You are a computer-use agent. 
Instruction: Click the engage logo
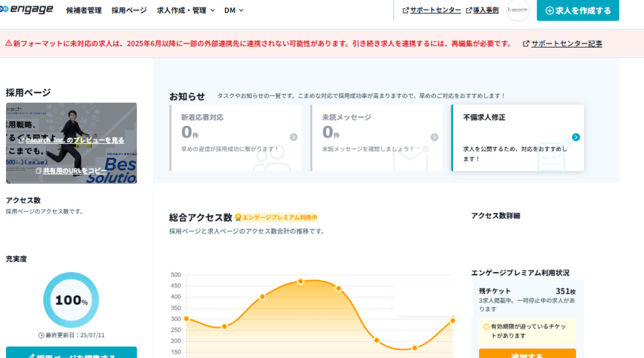(x=27, y=10)
